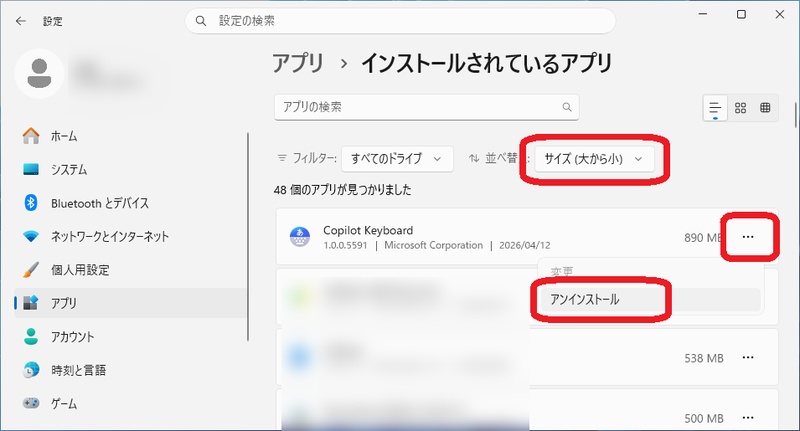Click the sidebar vertical scrollbar
Screen dimensions: 800x431
[248, 237]
